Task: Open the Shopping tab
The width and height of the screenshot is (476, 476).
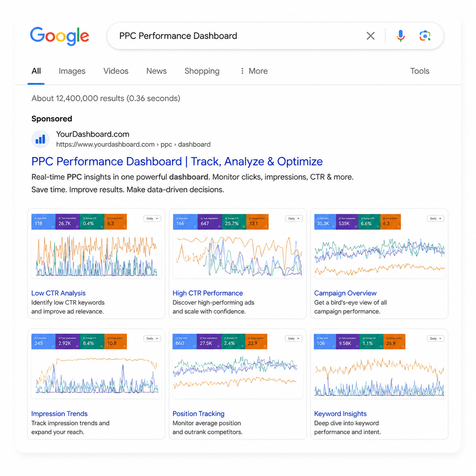Action: coord(202,71)
